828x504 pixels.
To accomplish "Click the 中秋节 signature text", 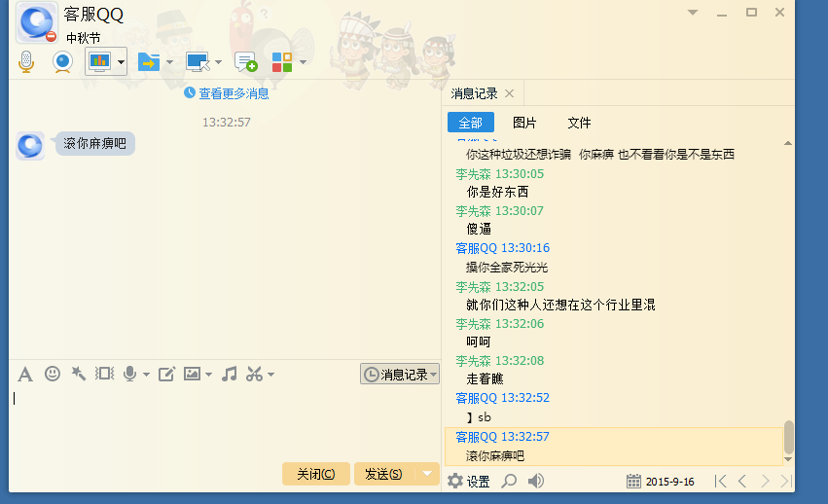I will click(x=83, y=38).
